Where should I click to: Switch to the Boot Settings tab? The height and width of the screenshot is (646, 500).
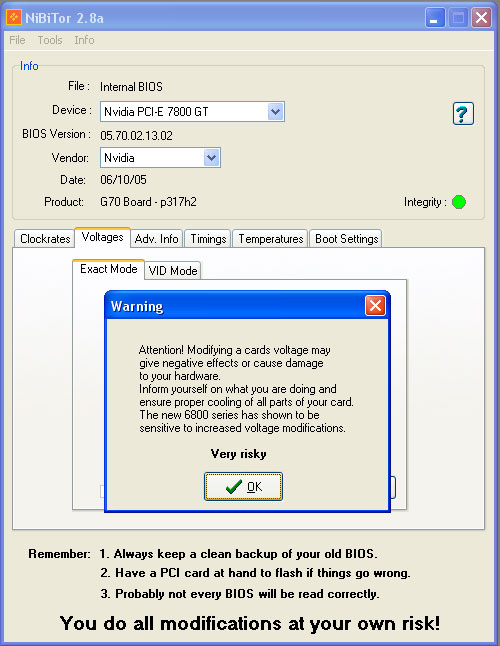346,239
